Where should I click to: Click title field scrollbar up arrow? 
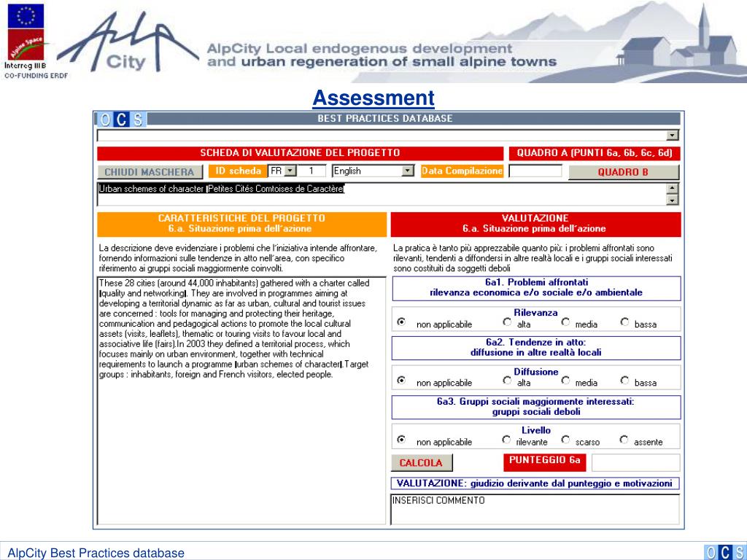(672, 188)
